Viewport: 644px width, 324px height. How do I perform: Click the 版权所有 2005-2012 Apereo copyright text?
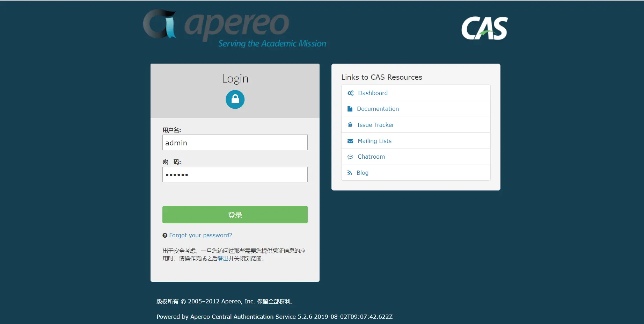coord(226,301)
